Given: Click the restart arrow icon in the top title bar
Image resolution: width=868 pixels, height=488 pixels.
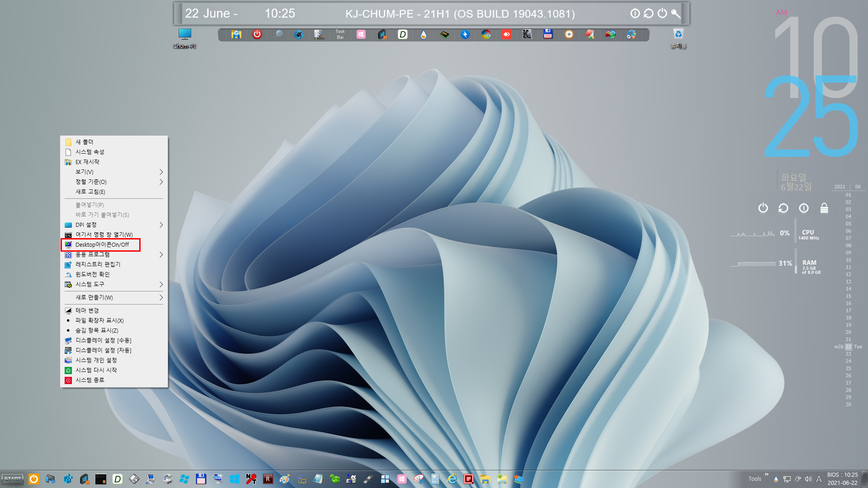Looking at the screenshot, I should coord(649,14).
